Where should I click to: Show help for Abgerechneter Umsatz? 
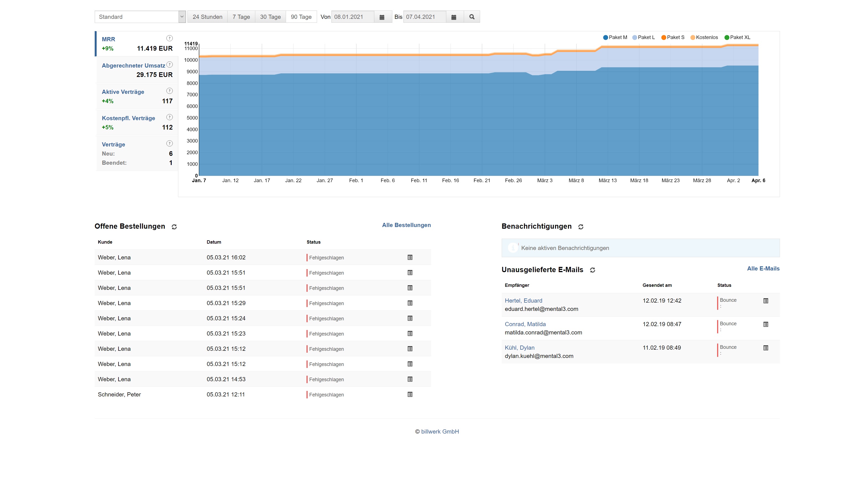pyautogui.click(x=169, y=65)
